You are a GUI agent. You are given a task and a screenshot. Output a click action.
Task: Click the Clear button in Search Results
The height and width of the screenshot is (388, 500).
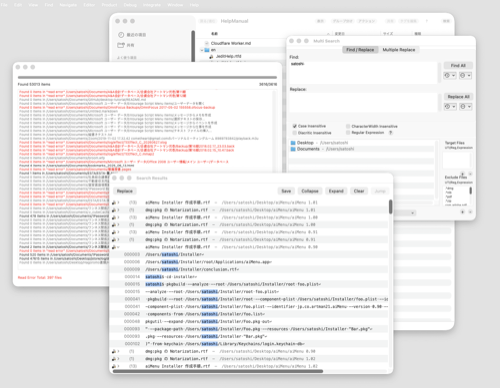point(359,191)
